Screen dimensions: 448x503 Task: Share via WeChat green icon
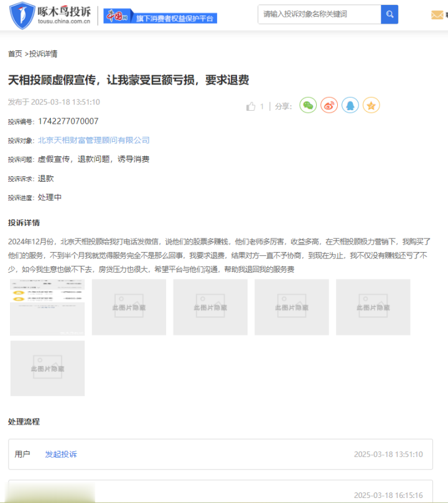click(x=308, y=105)
